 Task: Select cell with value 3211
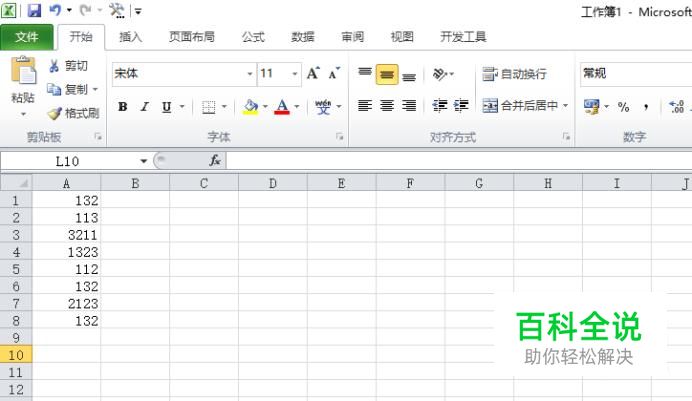66,235
